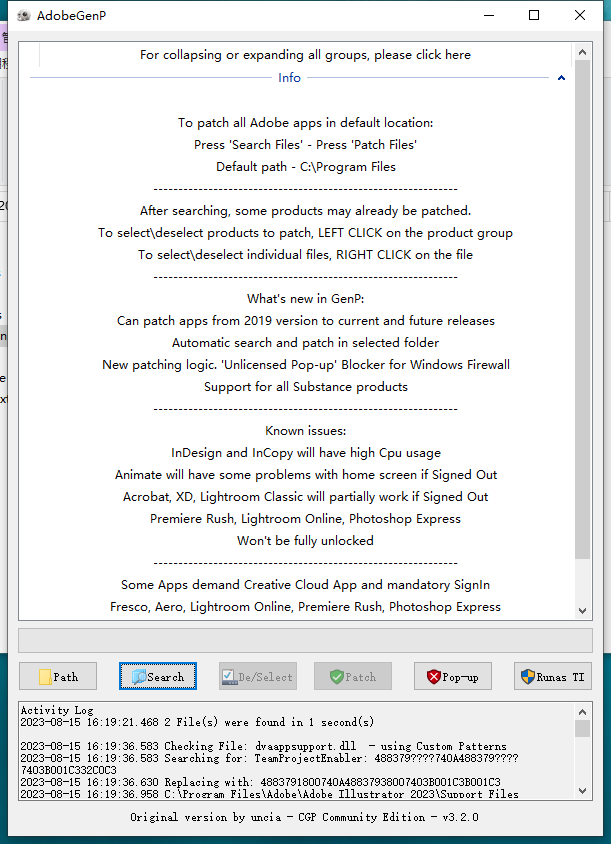Click text 'What's new in GenP:'
Viewport: 611px width, 844px height.
(305, 299)
